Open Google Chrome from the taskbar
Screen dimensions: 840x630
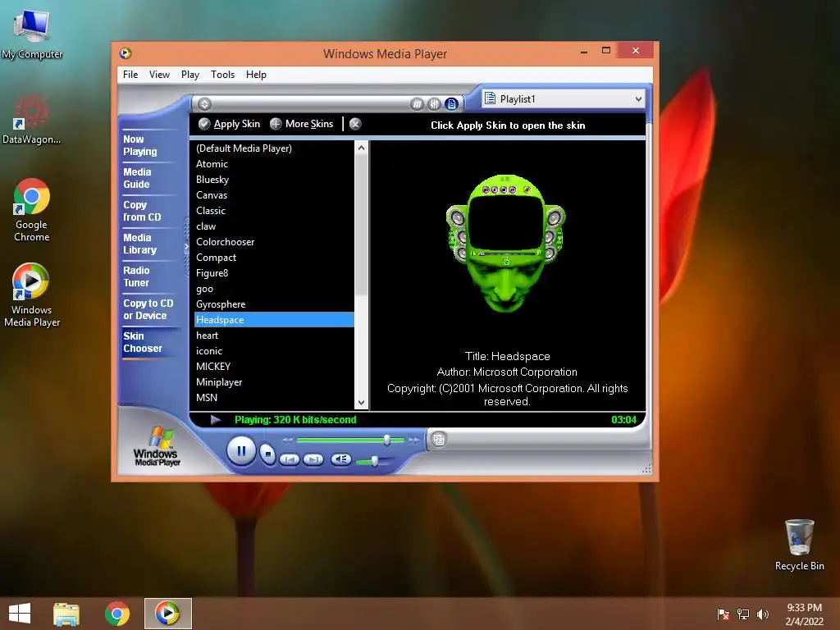tap(116, 614)
